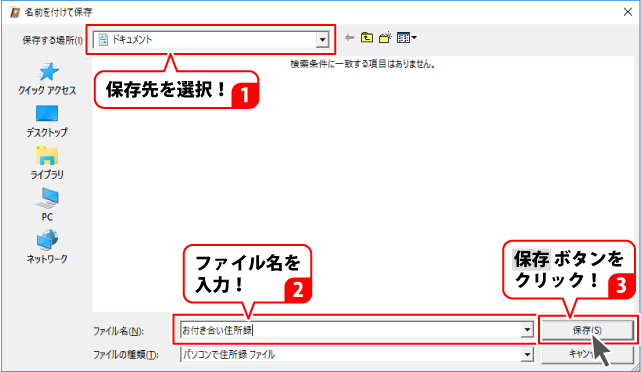641x372 pixels.
Task: Open the view menu icon
Action: (x=406, y=38)
